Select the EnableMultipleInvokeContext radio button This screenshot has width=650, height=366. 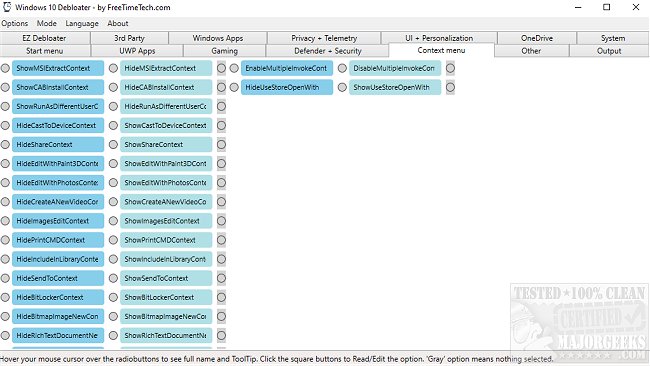pos(234,68)
